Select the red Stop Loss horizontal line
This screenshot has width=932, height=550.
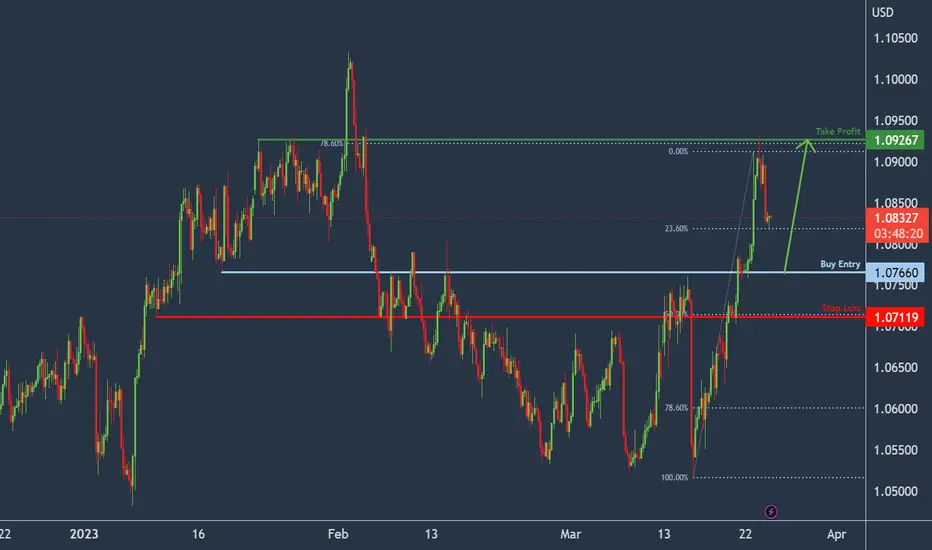click(x=511, y=317)
